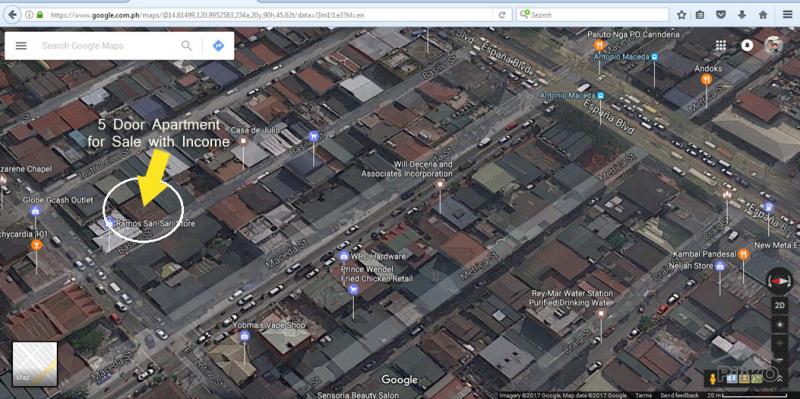800x399 pixels.
Task: Select the Ramos Sari Sari Store pin
Action: tap(109, 222)
